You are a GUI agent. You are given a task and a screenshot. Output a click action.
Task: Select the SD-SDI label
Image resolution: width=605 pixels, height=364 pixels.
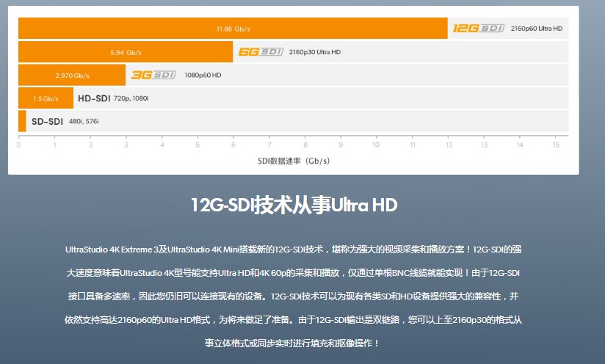(47, 122)
